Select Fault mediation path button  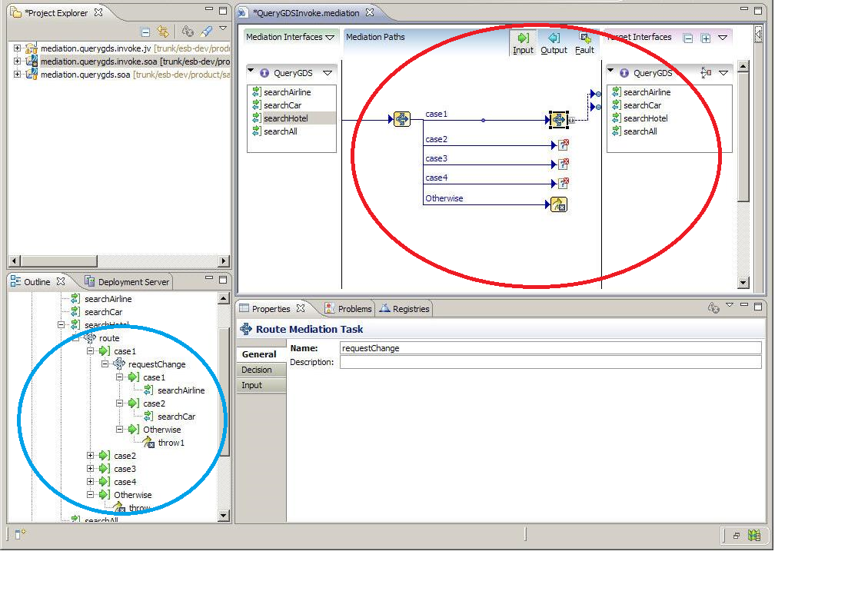pos(584,43)
